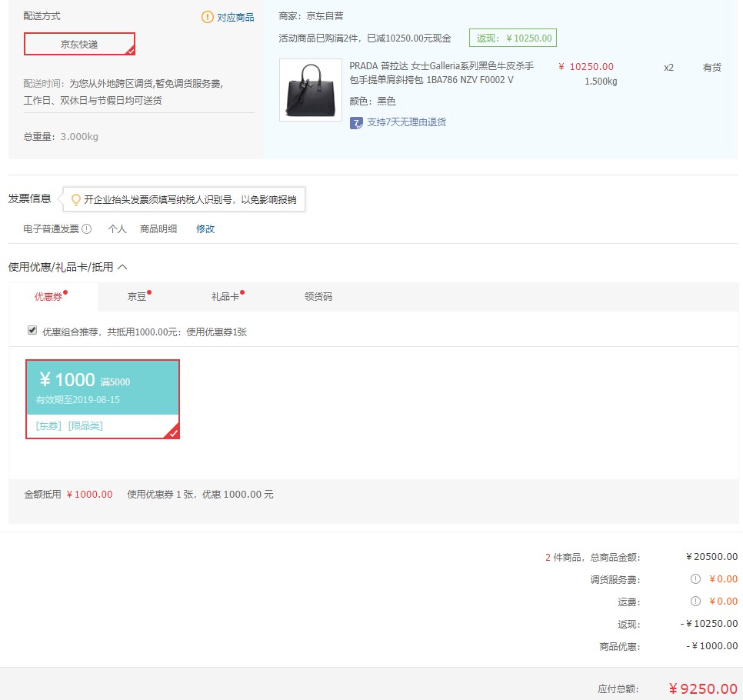Click the x2 quantity text

coord(668,67)
